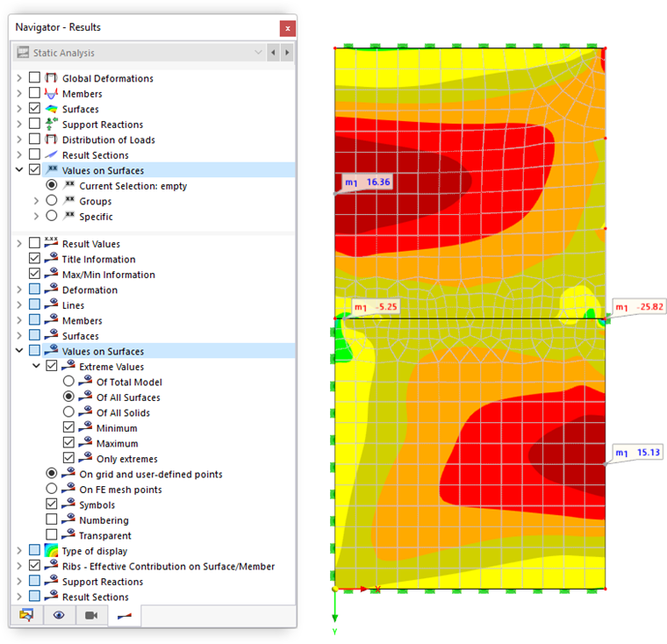Click the Numbering option icon
The image size is (667, 644).
pyautogui.click(x=68, y=519)
